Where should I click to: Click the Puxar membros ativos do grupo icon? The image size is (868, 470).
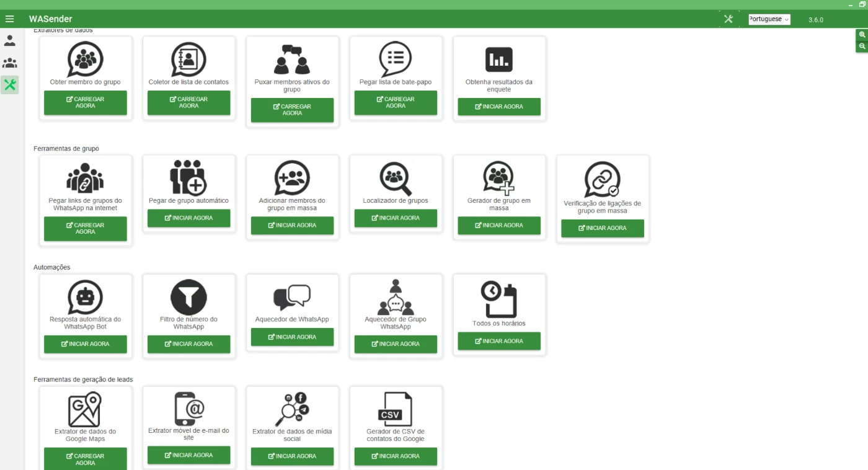(x=292, y=60)
